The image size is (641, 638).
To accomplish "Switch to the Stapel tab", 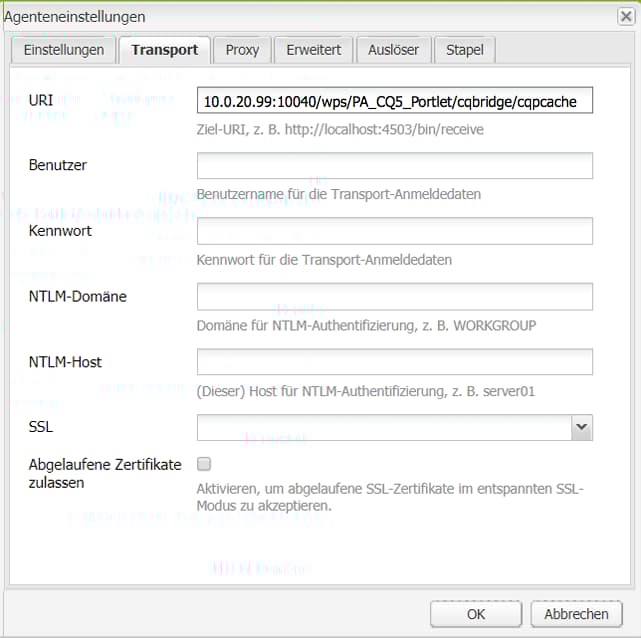I will pyautogui.click(x=465, y=50).
